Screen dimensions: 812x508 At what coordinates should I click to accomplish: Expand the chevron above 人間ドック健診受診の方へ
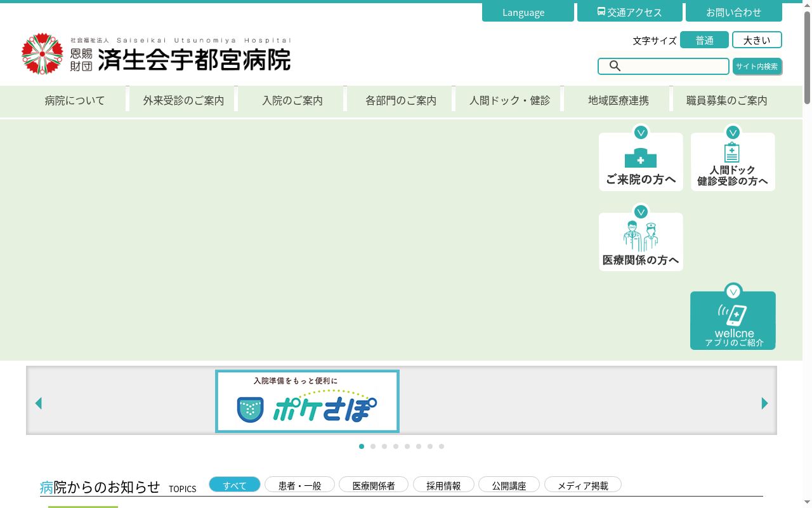click(733, 133)
